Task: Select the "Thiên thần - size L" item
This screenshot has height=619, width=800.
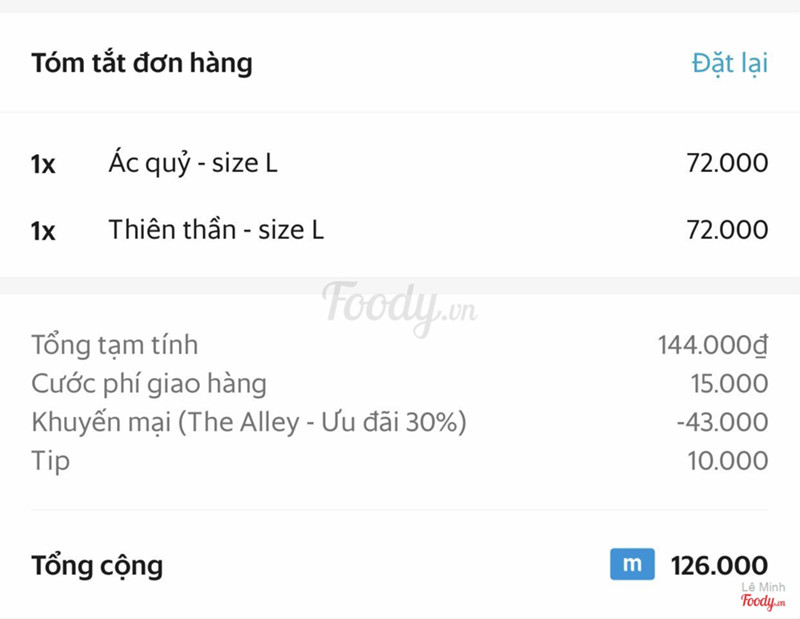Action: click(216, 230)
